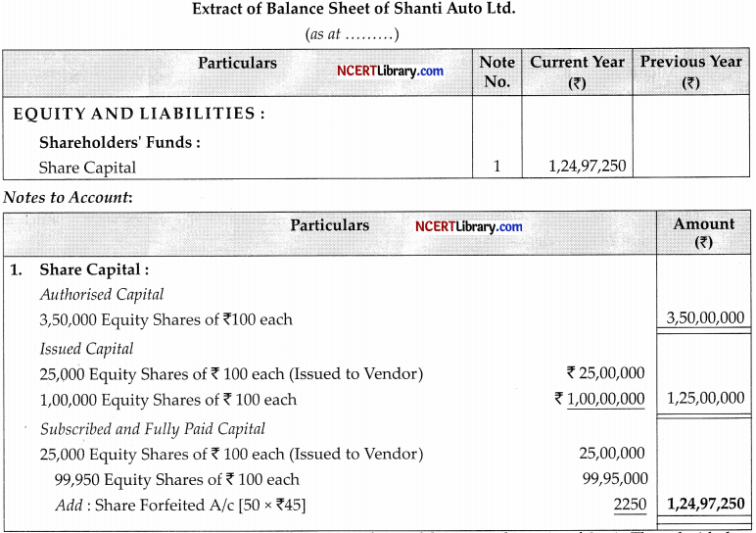This screenshot has height=533, width=756.
Task: Select the 99,950 Equity Shares row text
Action: (x=176, y=479)
